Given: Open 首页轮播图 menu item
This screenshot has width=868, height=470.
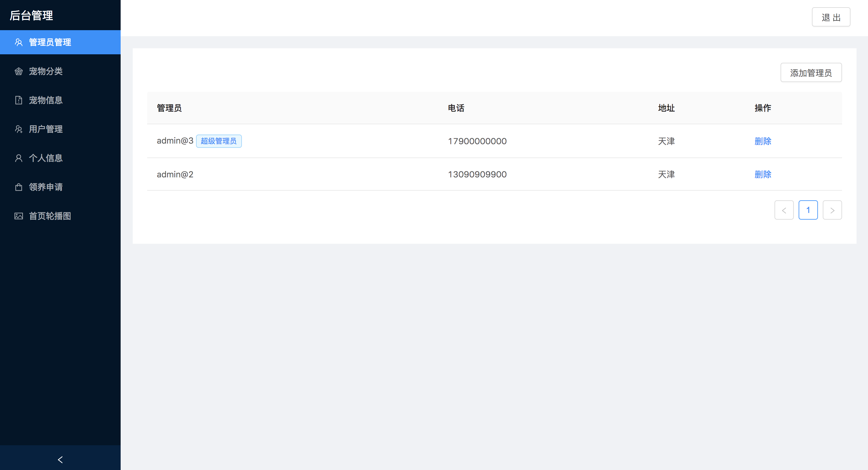Looking at the screenshot, I should [x=50, y=216].
